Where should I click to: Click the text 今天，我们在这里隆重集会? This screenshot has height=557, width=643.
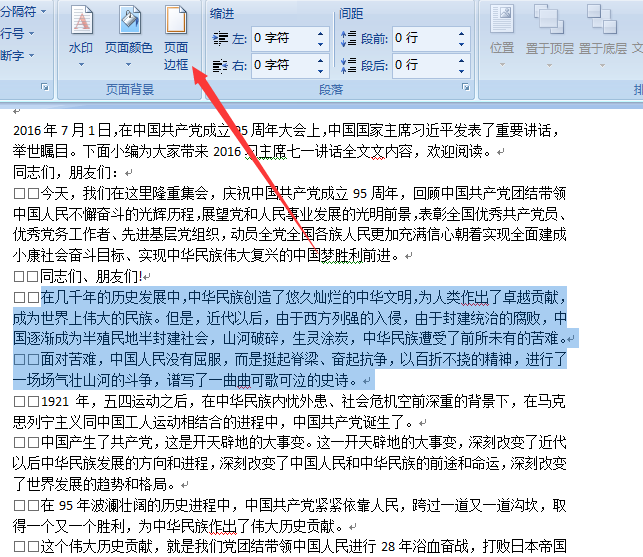coord(124,193)
